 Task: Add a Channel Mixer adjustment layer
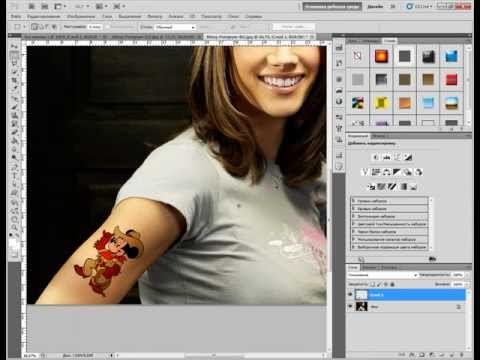pyautogui.click(x=419, y=172)
